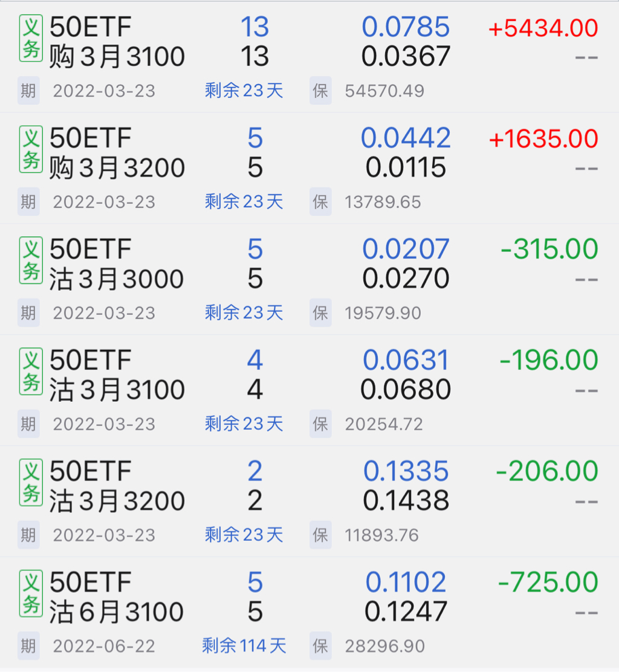Open the 50ETF 沽3月3200 position
Screen dimensions: 619x672
coord(117,486)
